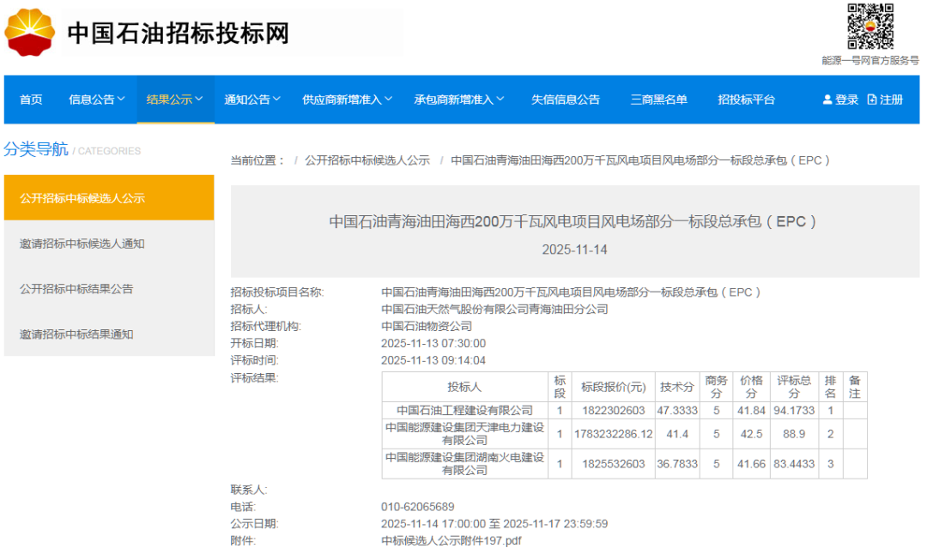The width and height of the screenshot is (927, 560).
Task: Click 中国石油招标投标网 site title
Action: click(x=179, y=33)
